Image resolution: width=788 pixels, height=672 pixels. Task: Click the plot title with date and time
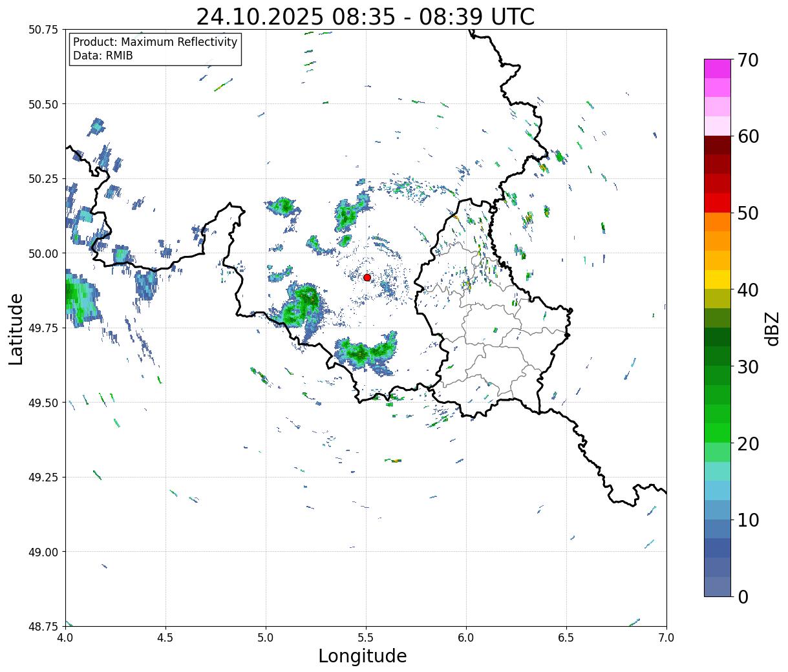[x=365, y=17]
